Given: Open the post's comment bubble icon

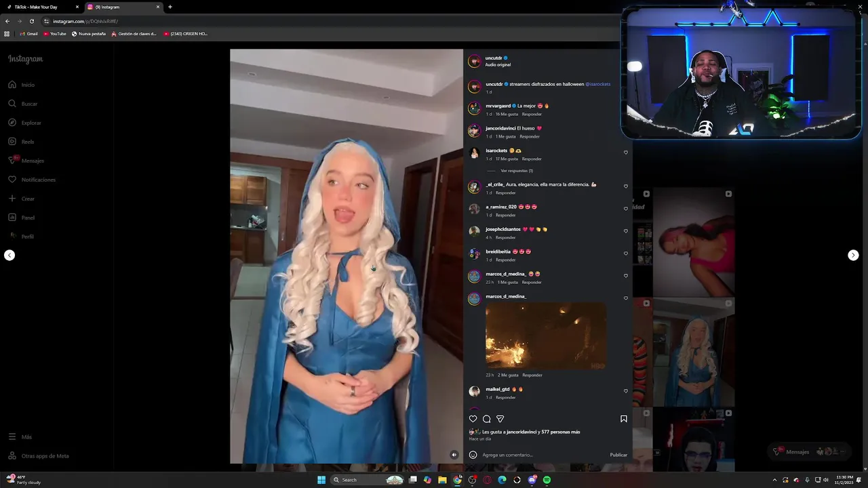Looking at the screenshot, I should (486, 419).
